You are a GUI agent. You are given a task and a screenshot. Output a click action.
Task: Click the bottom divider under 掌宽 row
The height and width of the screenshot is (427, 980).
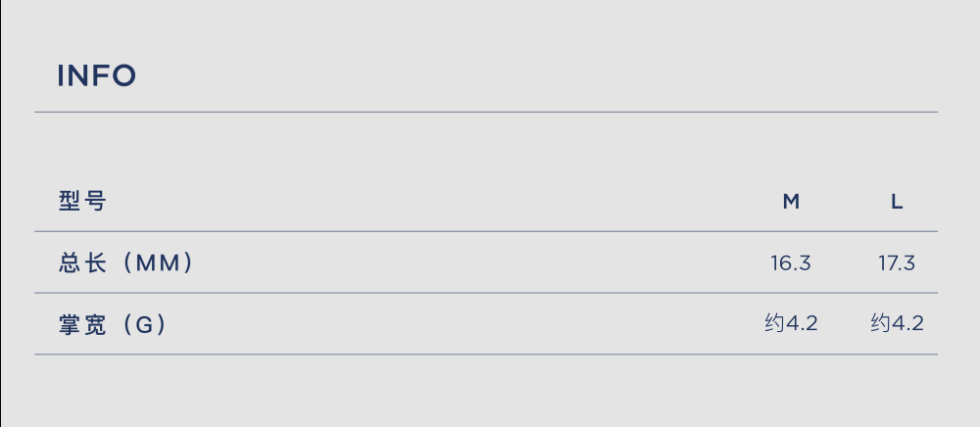point(486,355)
